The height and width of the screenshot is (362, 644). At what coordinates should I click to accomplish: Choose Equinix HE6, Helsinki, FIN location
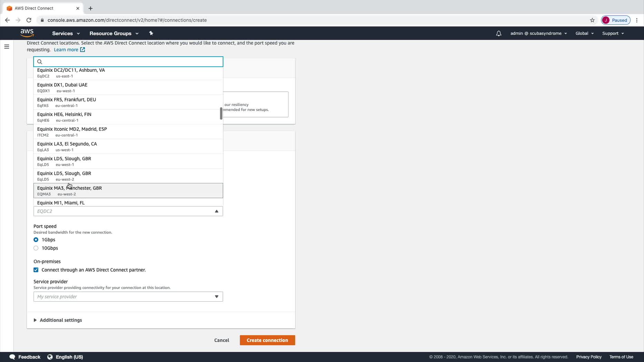point(128,117)
